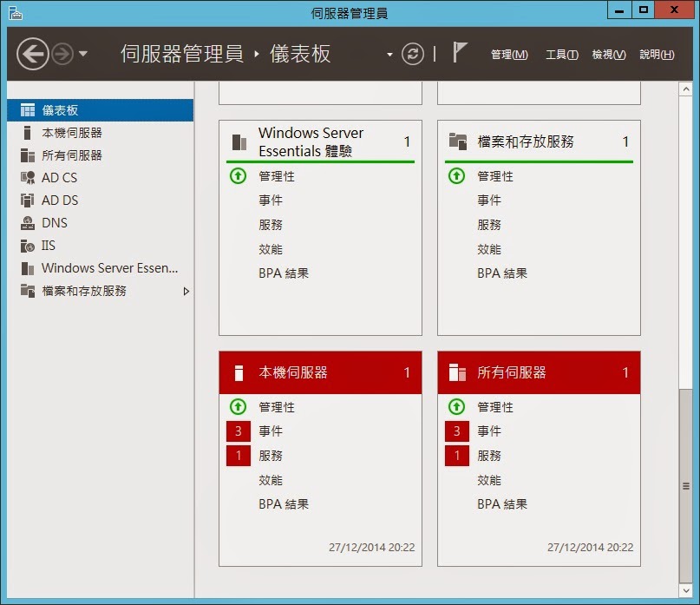Click red 1 服務 badge in 所有伺服器 tile
This screenshot has width=700, height=605.
click(457, 456)
